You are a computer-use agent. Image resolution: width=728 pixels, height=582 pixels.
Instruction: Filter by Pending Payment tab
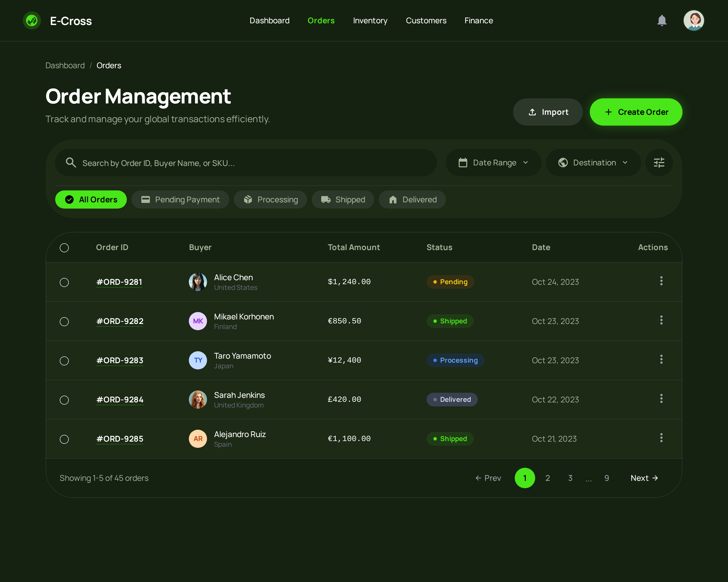[x=180, y=200]
